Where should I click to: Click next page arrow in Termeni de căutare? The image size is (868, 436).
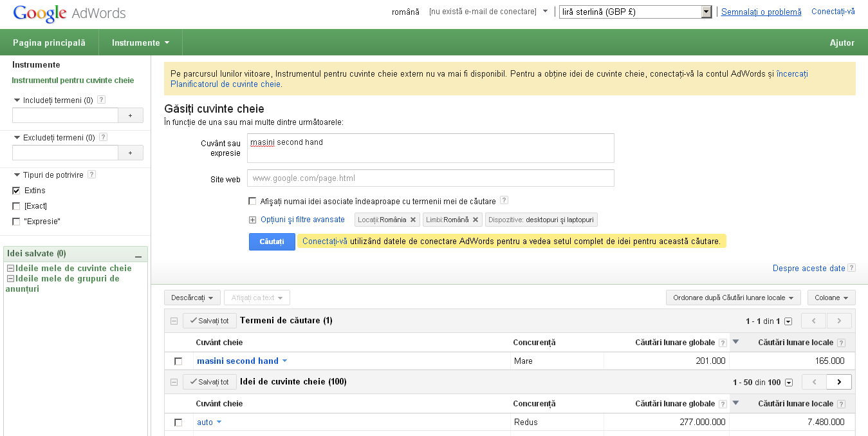tap(839, 321)
